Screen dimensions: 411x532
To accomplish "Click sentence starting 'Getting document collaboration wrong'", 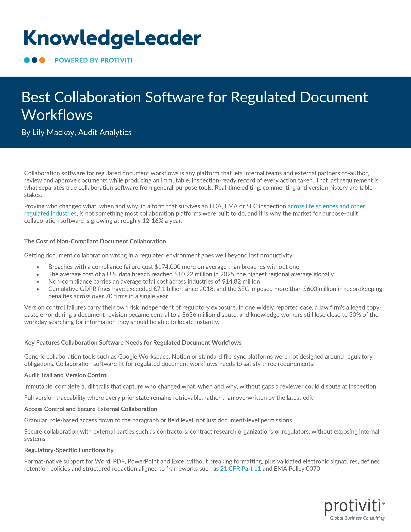I will pos(159,255).
